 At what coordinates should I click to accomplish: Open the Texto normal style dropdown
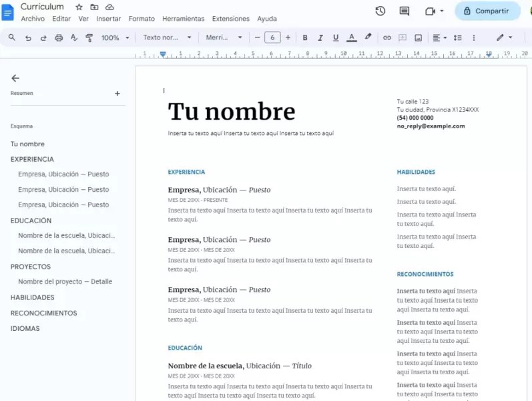coord(167,37)
